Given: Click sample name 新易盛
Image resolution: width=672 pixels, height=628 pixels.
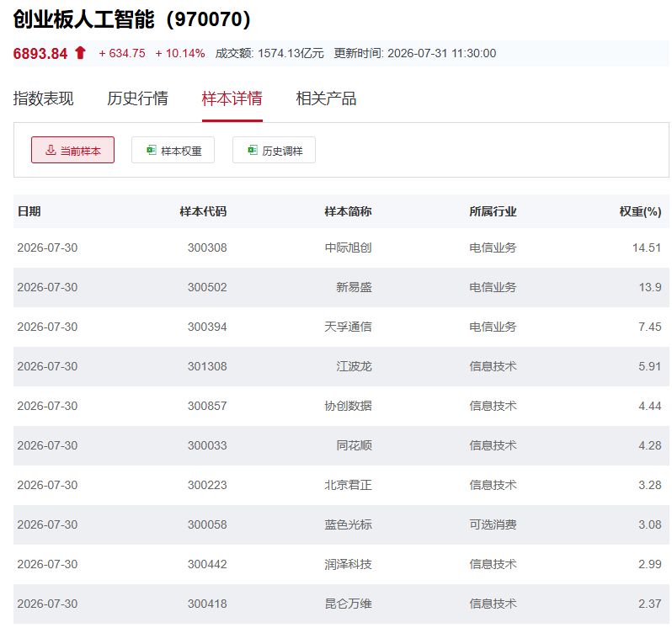Looking at the screenshot, I should 354,287.
